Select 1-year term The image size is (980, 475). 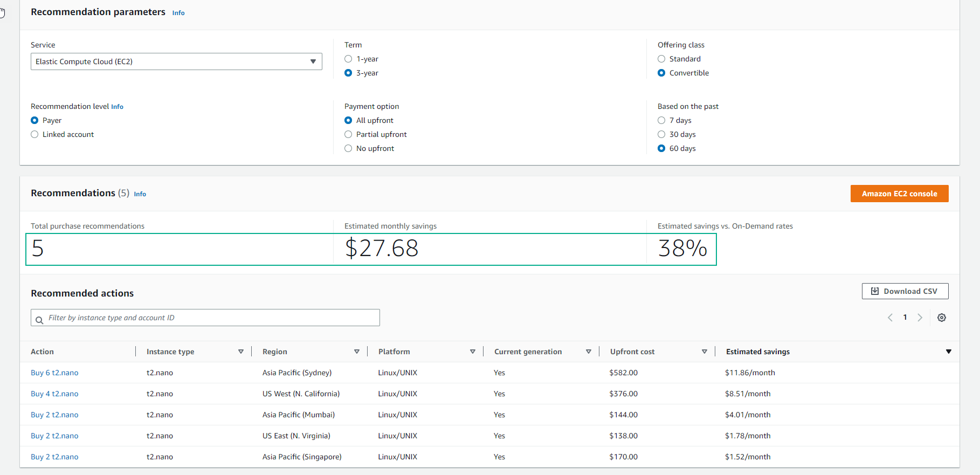[x=348, y=59]
